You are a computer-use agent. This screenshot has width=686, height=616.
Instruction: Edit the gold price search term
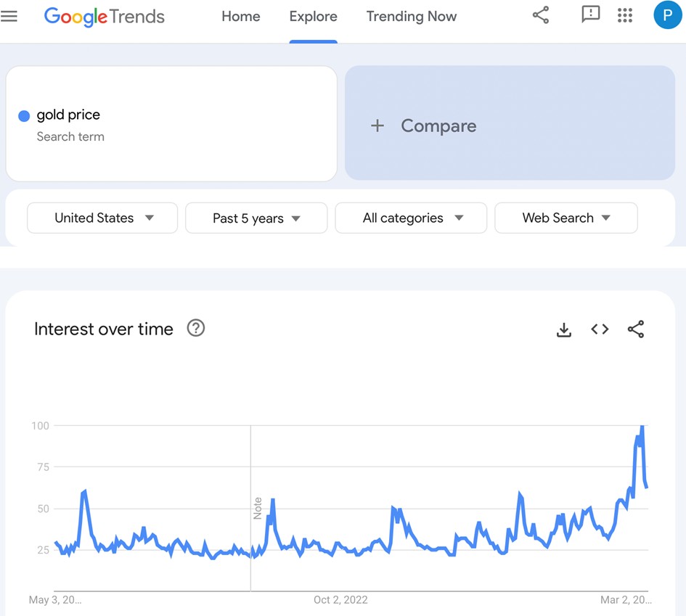(x=68, y=115)
